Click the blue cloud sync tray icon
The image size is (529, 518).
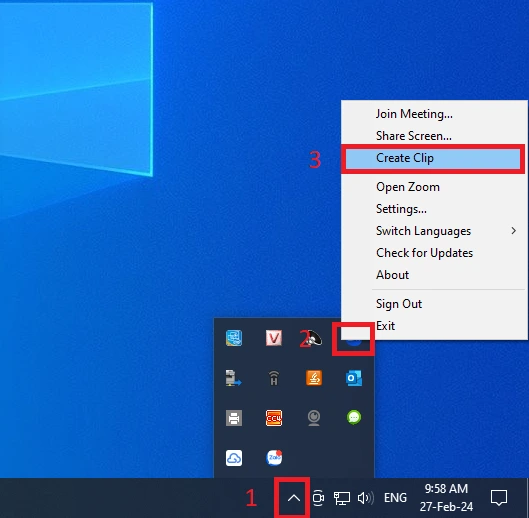(x=234, y=458)
